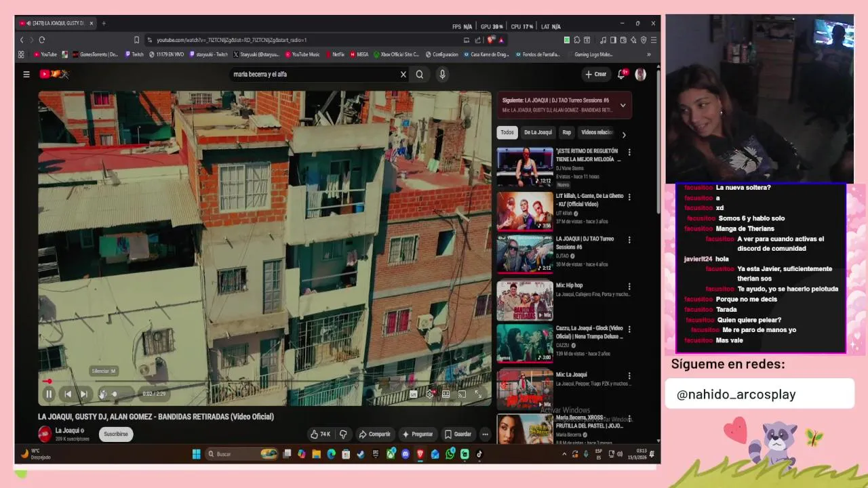This screenshot has width=868, height=488.
Task: Show hidden bookmarks with the chevron
Action: 649,54
